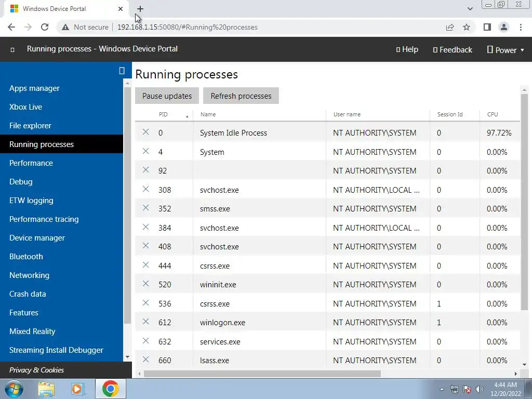This screenshot has width=532, height=399.
Task: Go back to the previous page
Action: click(11, 27)
